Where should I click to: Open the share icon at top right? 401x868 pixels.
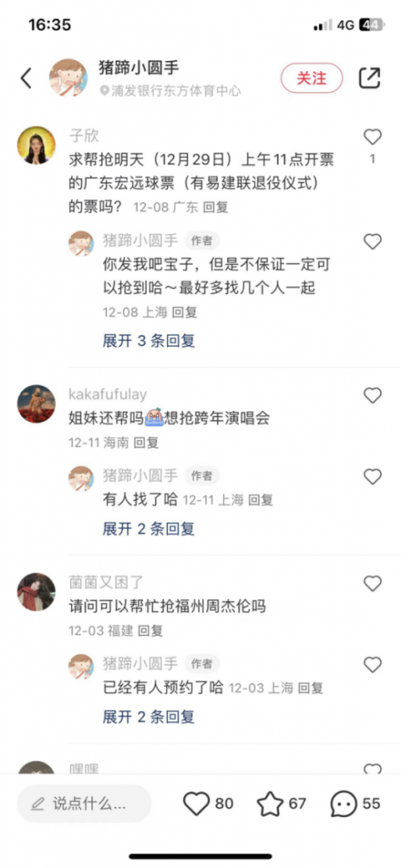[x=370, y=78]
